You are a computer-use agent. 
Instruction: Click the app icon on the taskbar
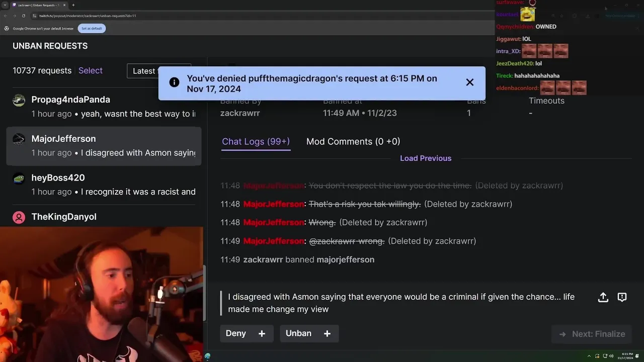[x=207, y=356]
